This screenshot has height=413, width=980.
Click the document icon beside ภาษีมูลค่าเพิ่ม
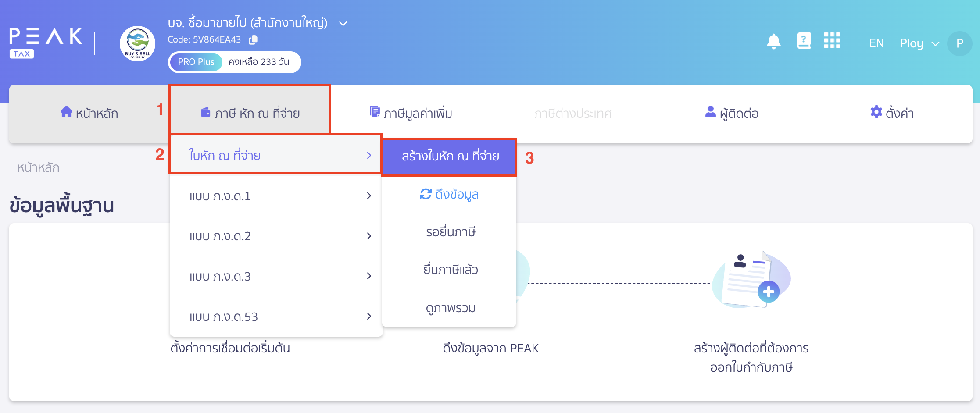pos(374,112)
